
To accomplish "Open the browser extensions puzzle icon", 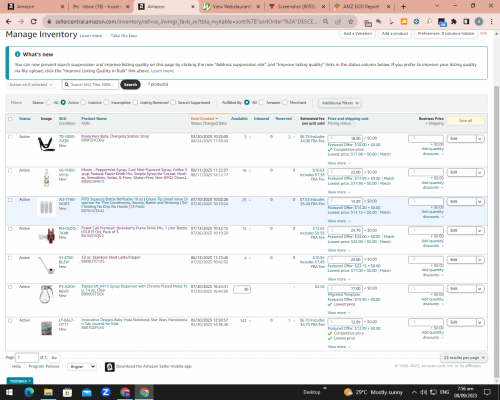I will [x=454, y=21].
